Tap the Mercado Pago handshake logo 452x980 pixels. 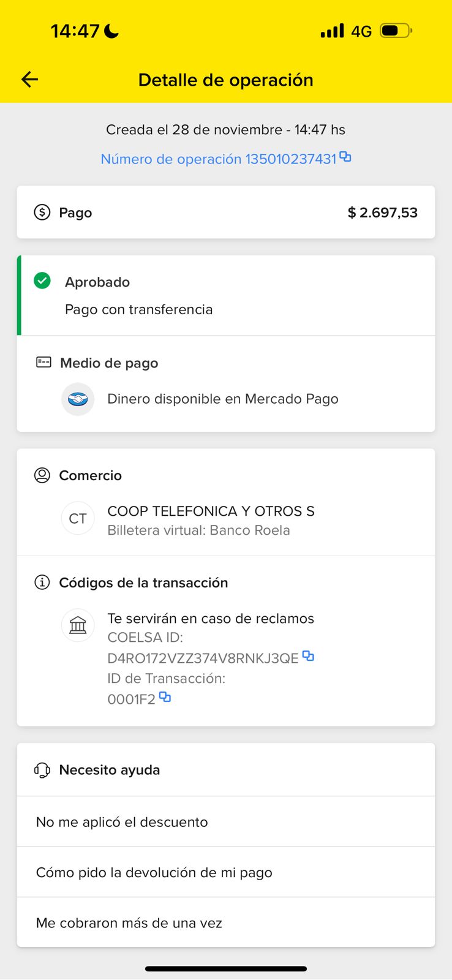78,399
